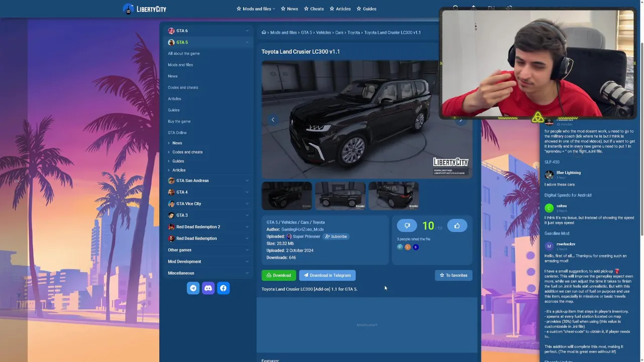This screenshot has height=362, width=644.
Task: Click the 'D' rater avatar
Action: (400, 247)
